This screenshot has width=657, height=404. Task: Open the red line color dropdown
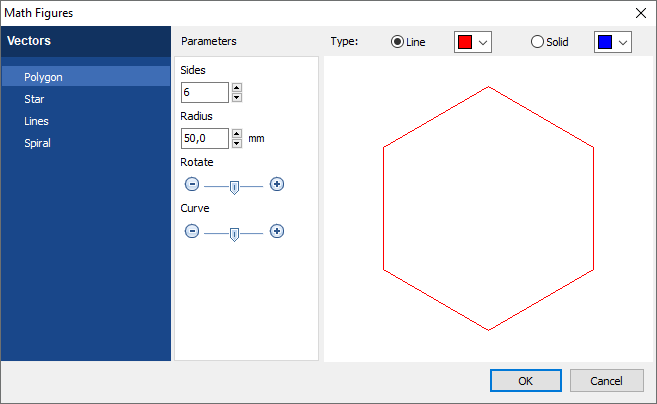point(474,42)
